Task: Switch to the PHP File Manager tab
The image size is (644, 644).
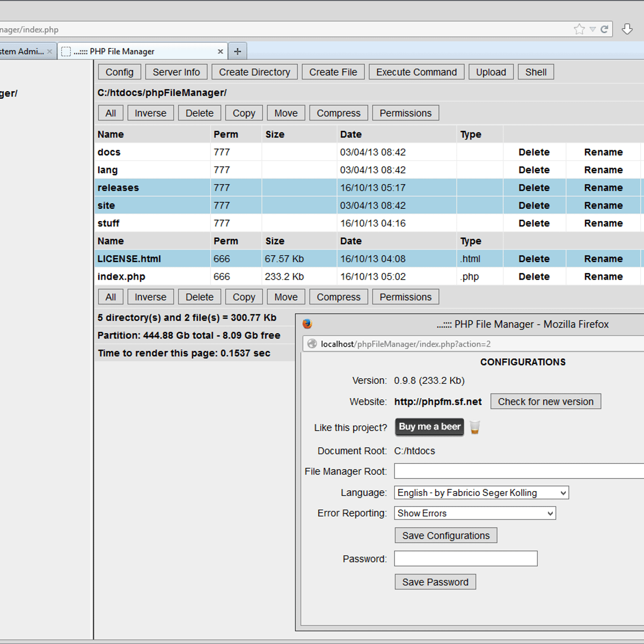Action: point(143,52)
